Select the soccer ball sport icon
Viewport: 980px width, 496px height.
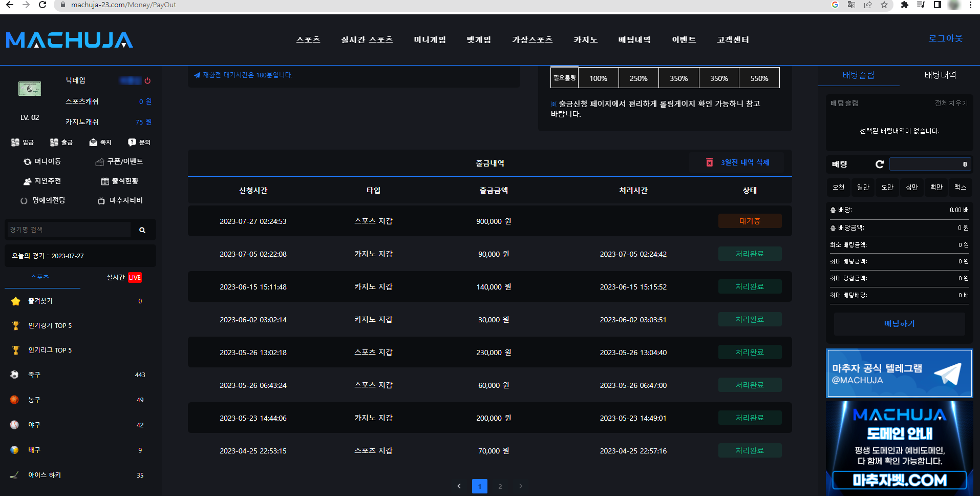(x=14, y=375)
